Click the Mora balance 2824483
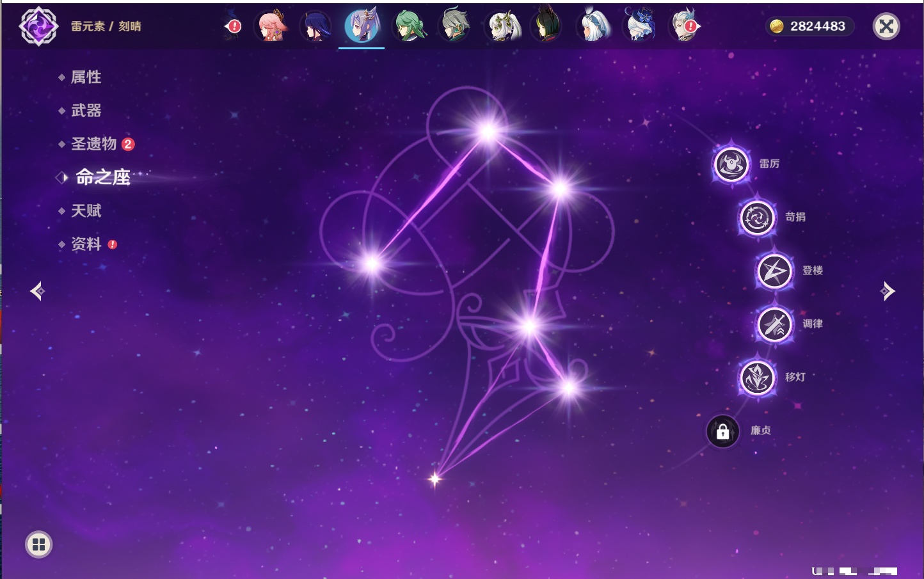Screen dimensions: 924x579 click(818, 26)
